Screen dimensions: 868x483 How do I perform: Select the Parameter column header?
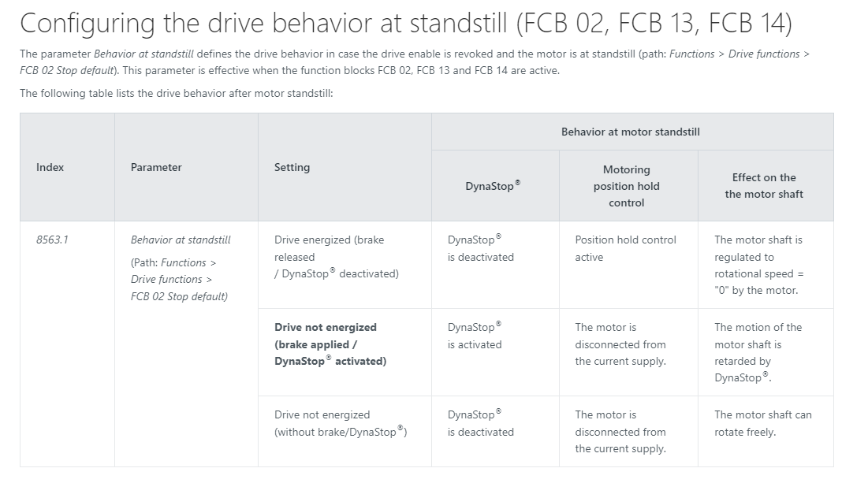[x=156, y=167]
